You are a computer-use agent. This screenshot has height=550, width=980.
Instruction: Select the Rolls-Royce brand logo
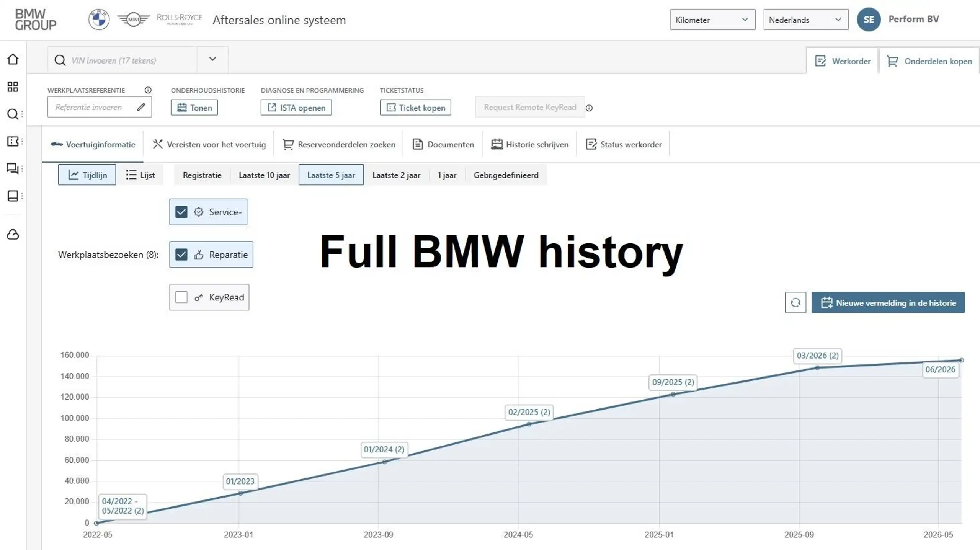click(x=180, y=19)
